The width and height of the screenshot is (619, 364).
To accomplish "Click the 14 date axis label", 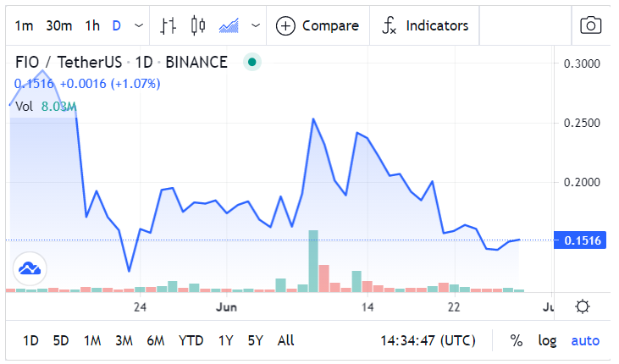I will pos(368,307).
